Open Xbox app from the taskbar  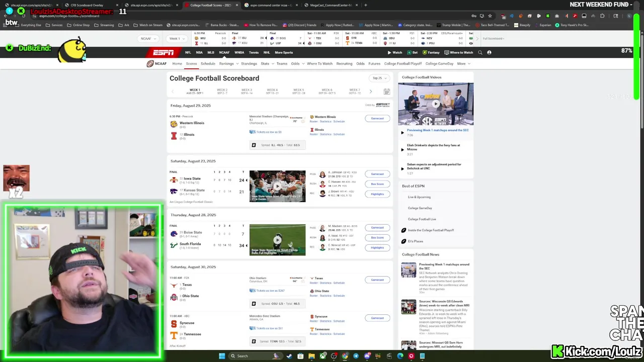click(323, 356)
